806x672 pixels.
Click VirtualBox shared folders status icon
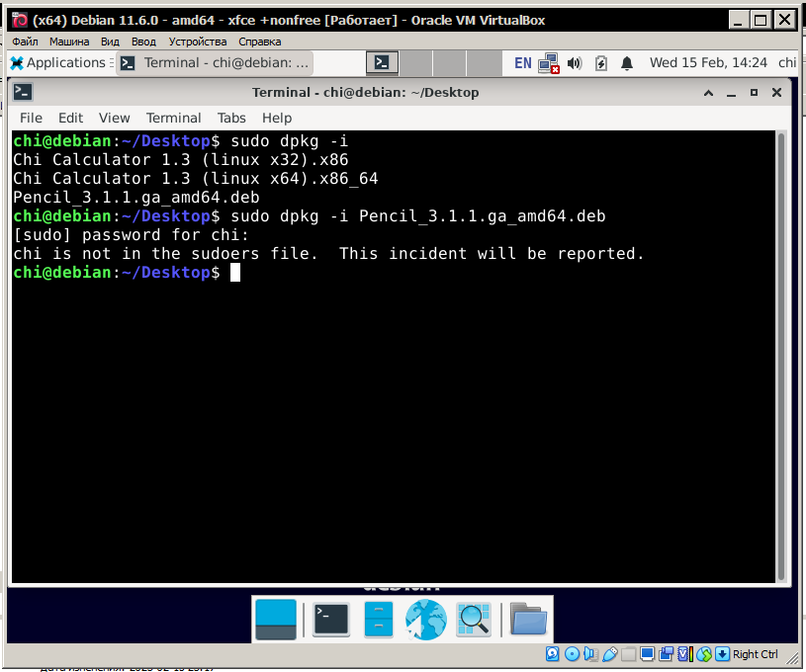click(x=628, y=654)
